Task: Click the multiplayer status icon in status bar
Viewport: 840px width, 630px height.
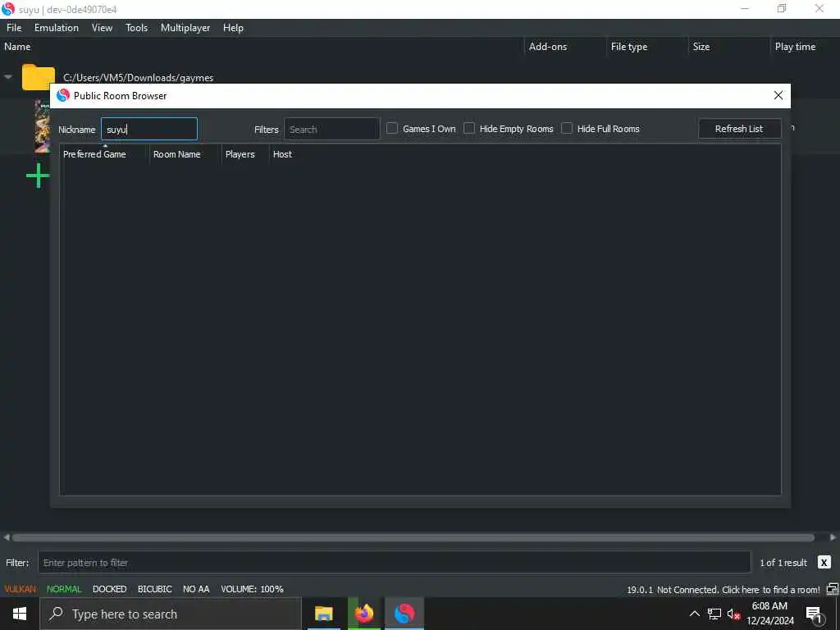Action: 832,589
